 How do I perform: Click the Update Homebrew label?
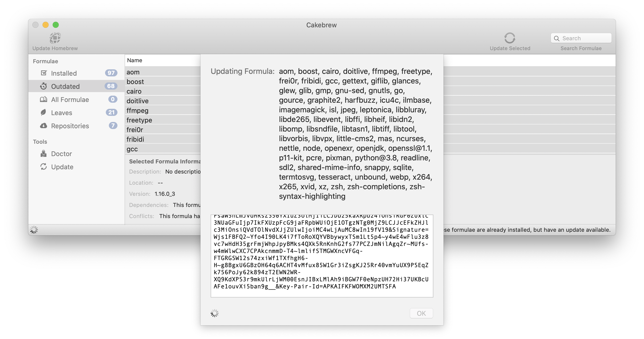click(x=55, y=48)
